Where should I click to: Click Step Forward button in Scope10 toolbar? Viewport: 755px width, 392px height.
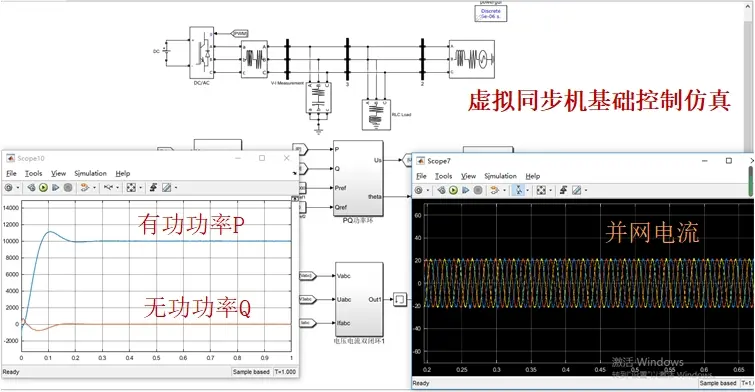coord(55,188)
